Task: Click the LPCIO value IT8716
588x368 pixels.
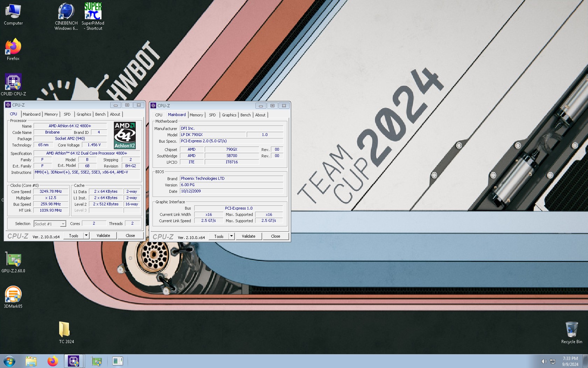Action: (x=232, y=162)
